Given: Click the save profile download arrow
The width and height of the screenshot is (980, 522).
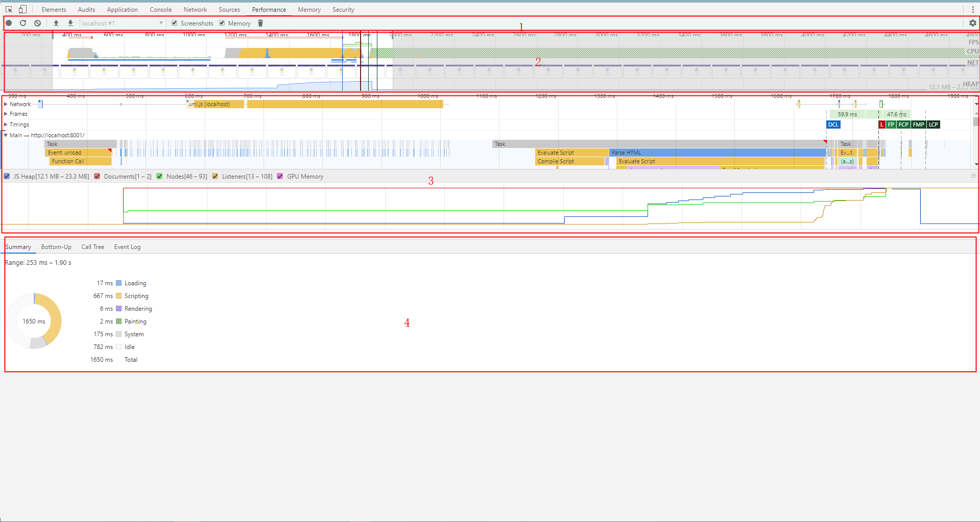Looking at the screenshot, I should pyautogui.click(x=70, y=23).
